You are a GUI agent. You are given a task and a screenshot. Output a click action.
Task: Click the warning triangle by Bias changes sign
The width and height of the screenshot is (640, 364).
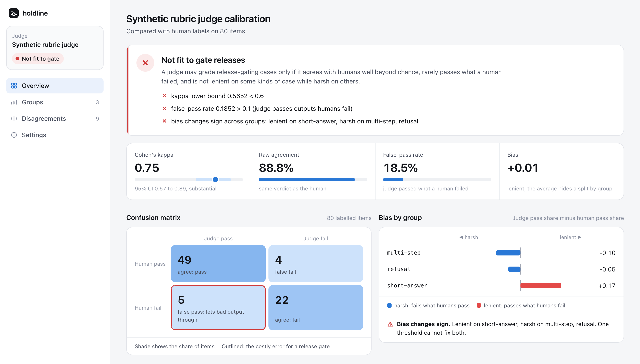(390, 324)
